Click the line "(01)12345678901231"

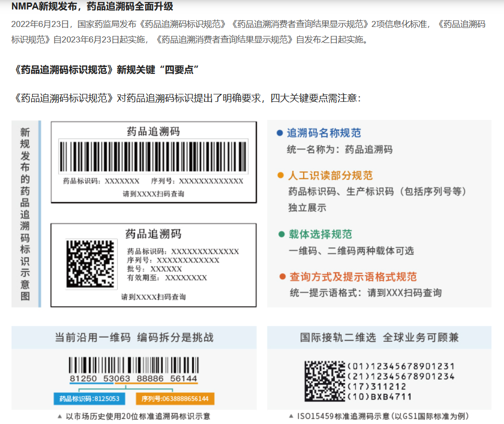click(401, 366)
